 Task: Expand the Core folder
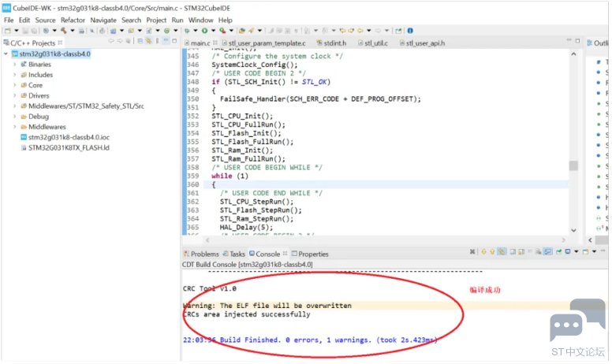[15, 85]
